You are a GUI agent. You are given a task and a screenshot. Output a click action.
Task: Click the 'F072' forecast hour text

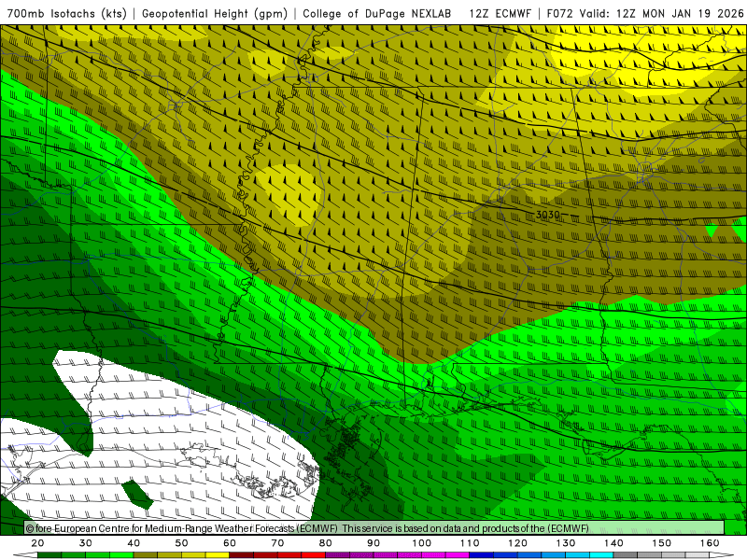tap(559, 14)
